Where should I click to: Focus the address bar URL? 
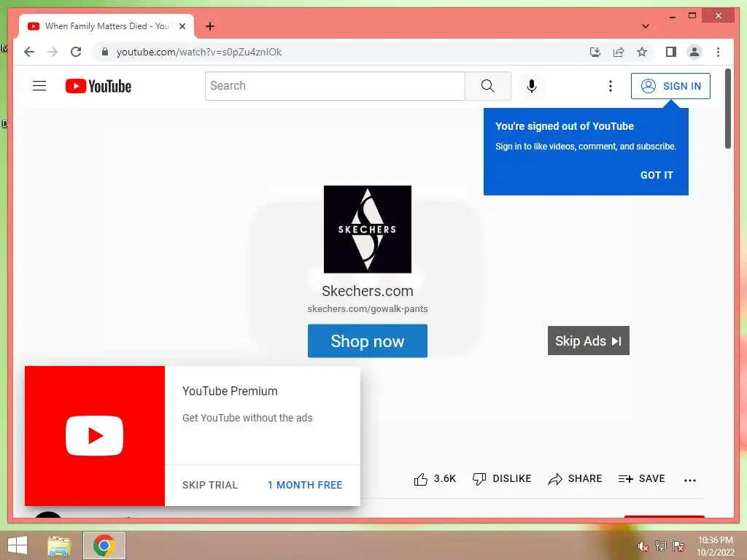(199, 52)
